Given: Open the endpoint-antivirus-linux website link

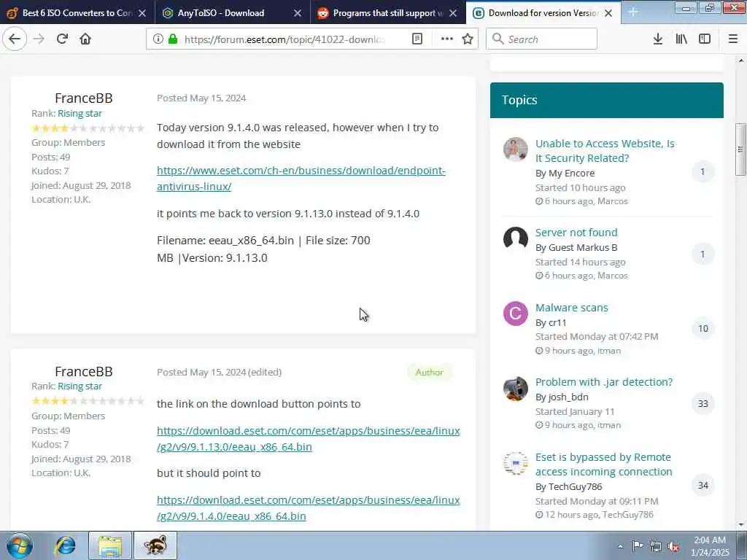Looking at the screenshot, I should 301,179.
